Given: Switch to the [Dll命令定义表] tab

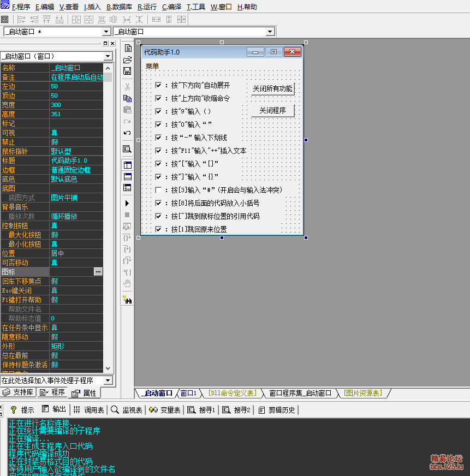Looking at the screenshot, I should pos(232,394).
